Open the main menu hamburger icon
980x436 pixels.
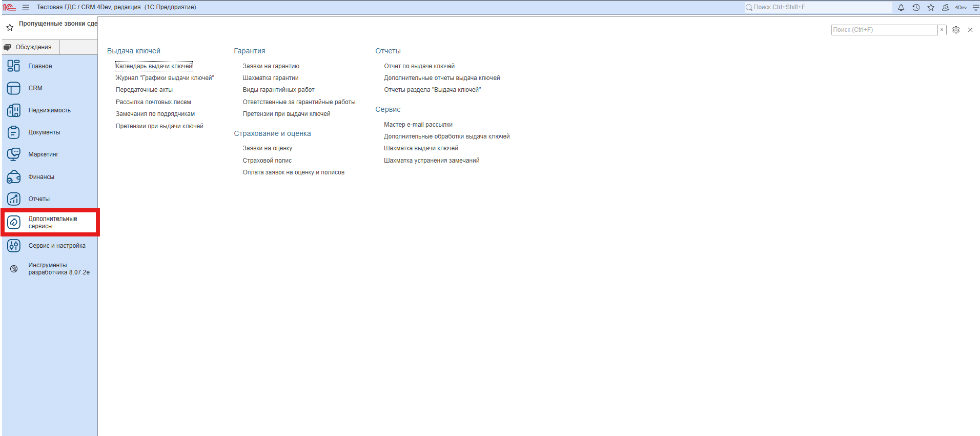click(x=26, y=7)
